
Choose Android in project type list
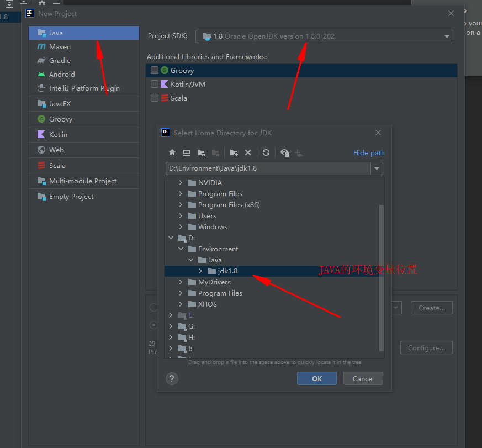click(84, 75)
